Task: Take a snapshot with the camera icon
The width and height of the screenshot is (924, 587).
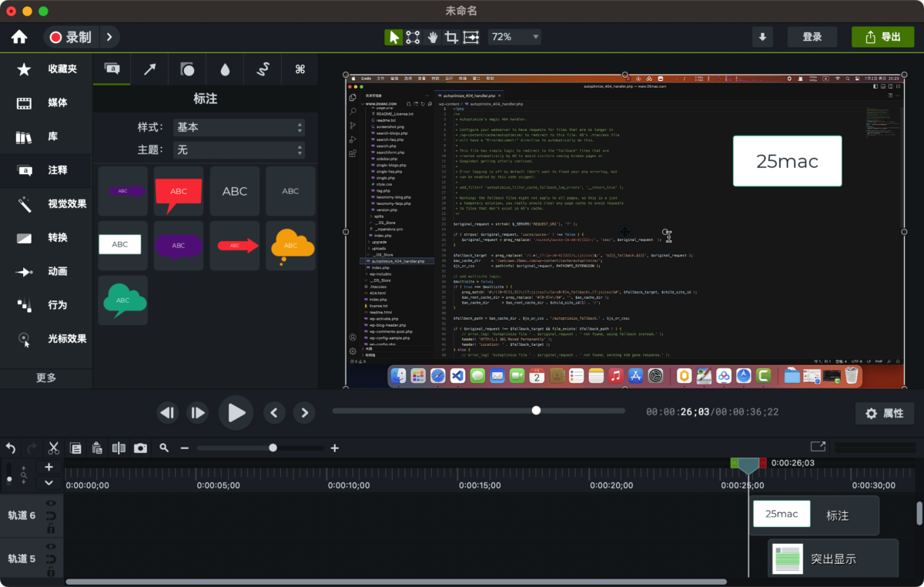Action: point(140,448)
